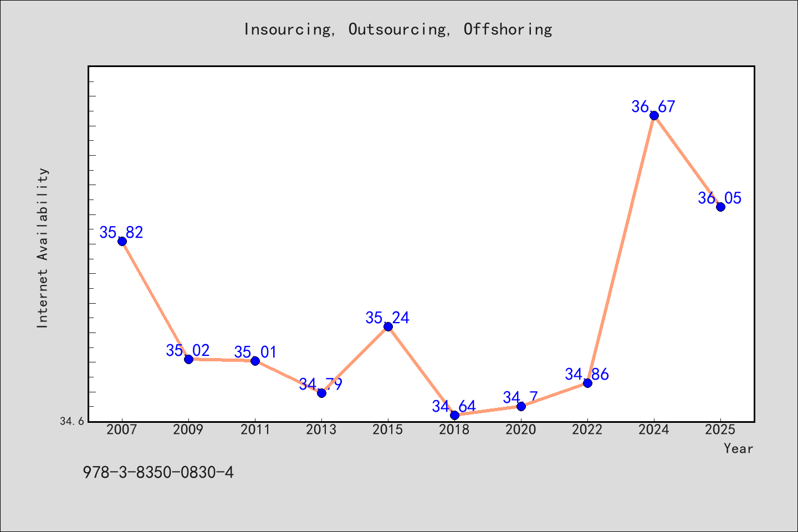Viewport: 798px width, 532px height.
Task: Click the '35.82' value label
Action: (121, 232)
